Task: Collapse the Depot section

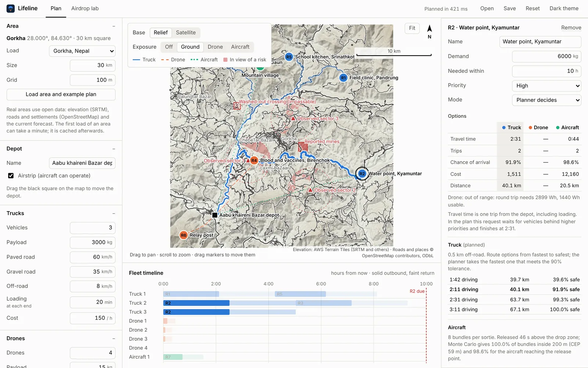Action: tap(114, 149)
